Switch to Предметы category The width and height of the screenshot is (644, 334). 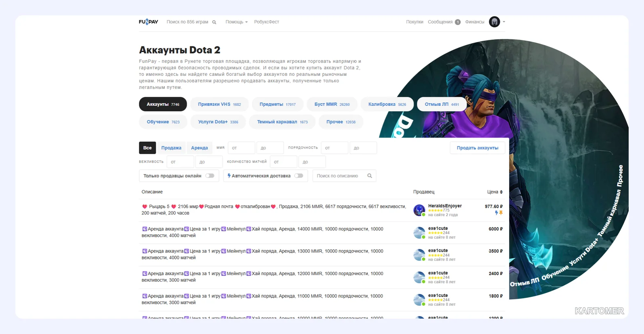278,104
